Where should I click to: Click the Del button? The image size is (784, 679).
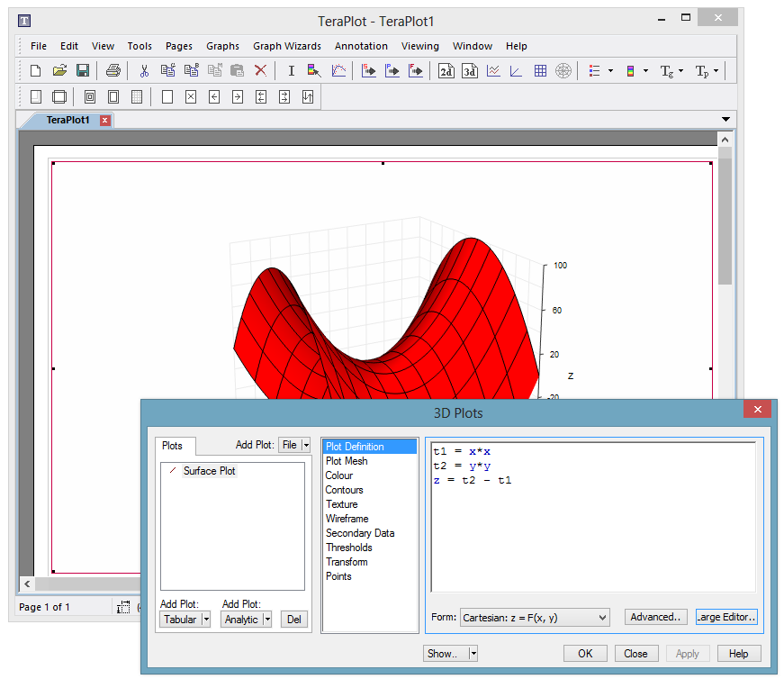(294, 620)
